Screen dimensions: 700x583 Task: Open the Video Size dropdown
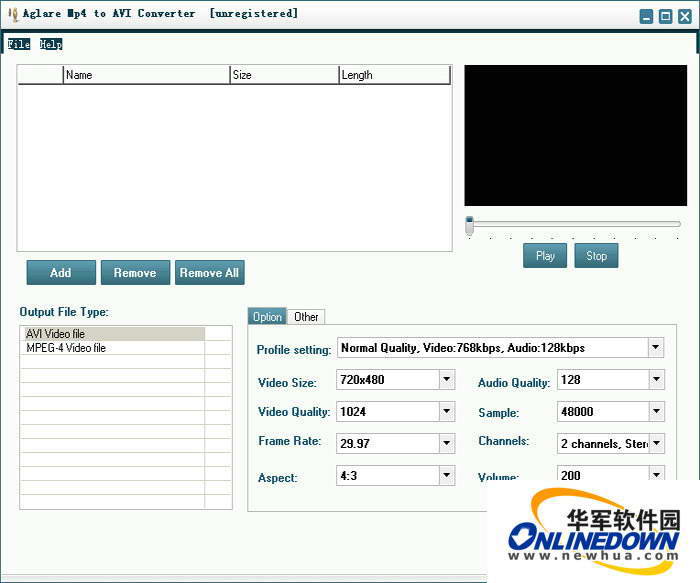pos(446,379)
